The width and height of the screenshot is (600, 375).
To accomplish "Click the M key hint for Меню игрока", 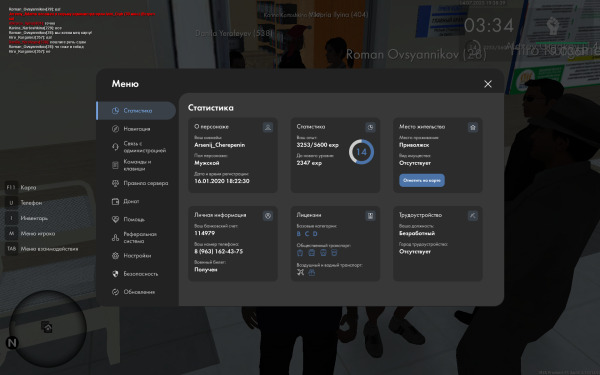I will click(x=11, y=233).
